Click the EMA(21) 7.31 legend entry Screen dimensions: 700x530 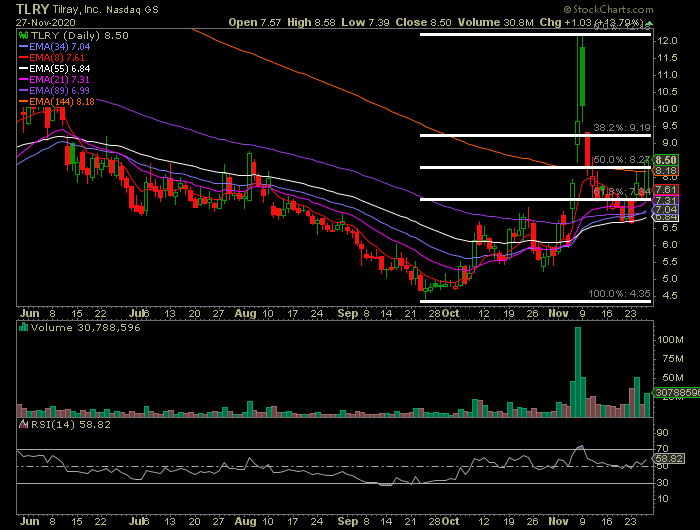[54, 79]
